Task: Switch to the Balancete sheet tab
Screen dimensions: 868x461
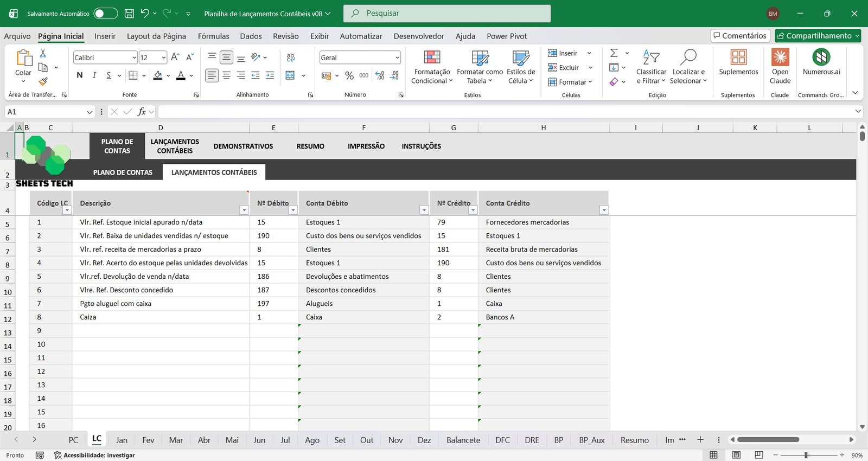Action: [x=463, y=440]
